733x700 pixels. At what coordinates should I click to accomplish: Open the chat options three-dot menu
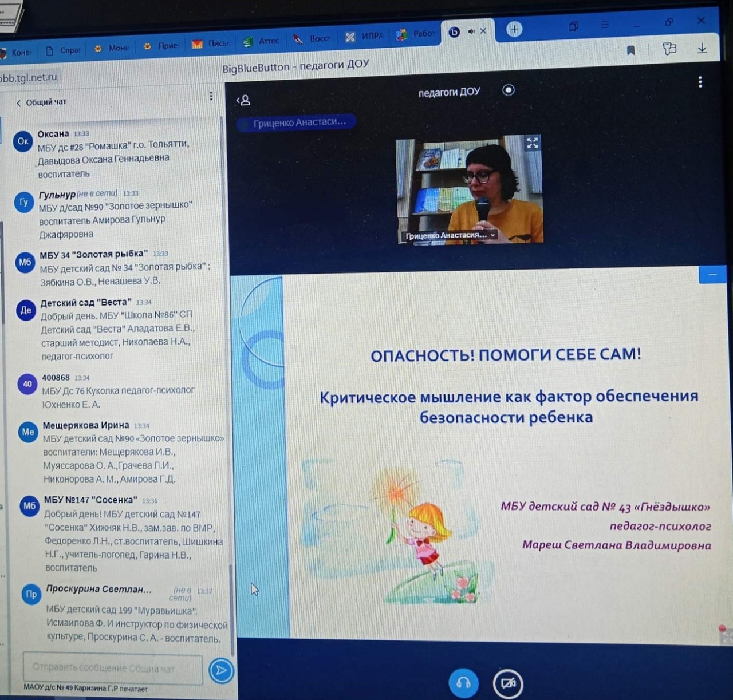click(211, 96)
